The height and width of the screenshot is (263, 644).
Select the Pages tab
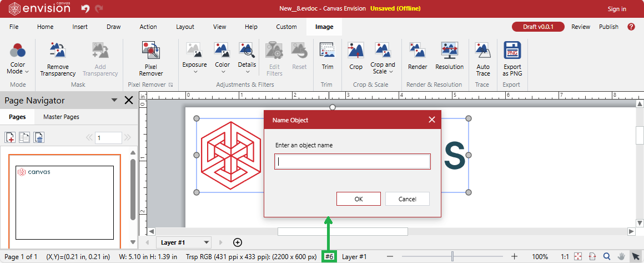click(x=17, y=117)
